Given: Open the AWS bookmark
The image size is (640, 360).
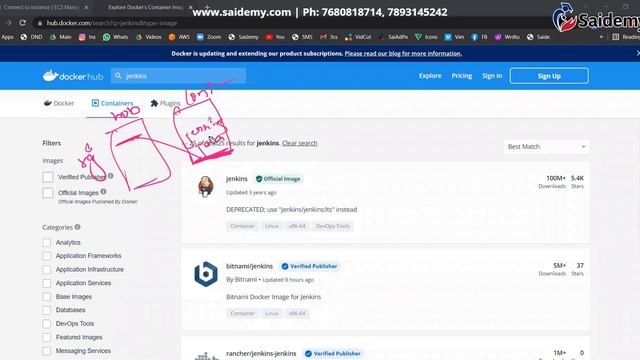Looking at the screenshot, I should click(x=179, y=37).
